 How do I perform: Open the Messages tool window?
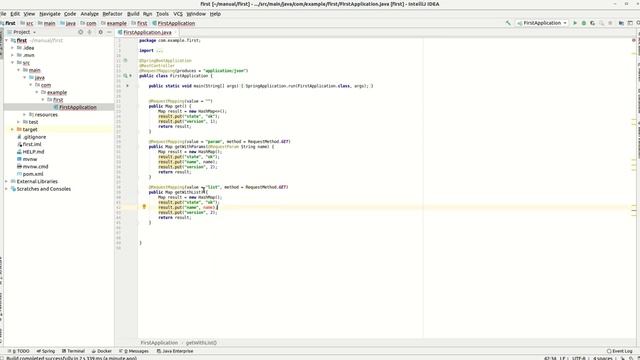[x=134, y=351]
